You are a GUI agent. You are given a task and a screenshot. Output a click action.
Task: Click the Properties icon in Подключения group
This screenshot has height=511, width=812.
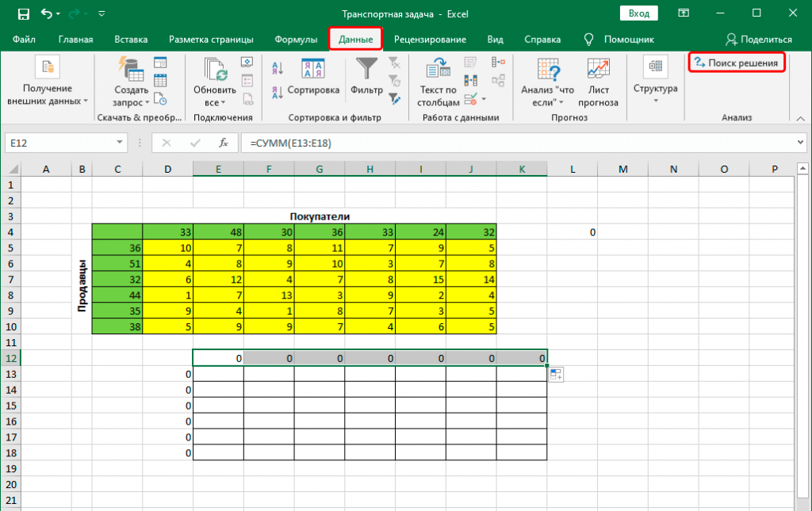247,80
